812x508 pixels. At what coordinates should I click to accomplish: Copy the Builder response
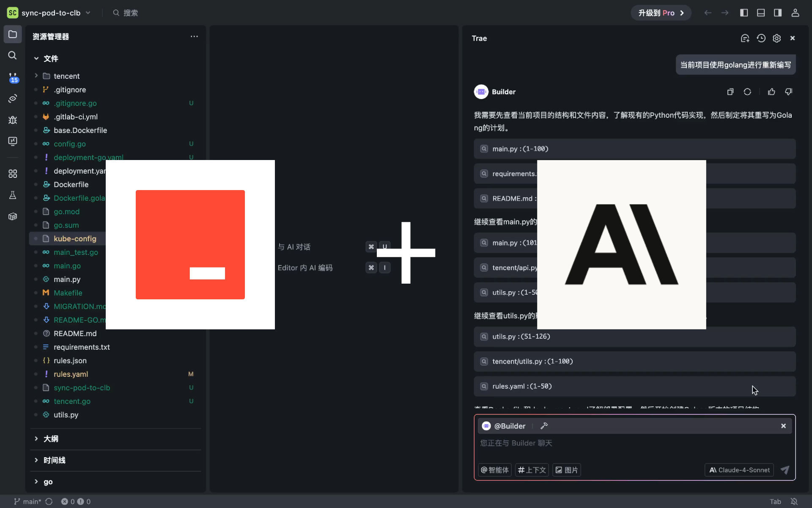click(x=730, y=92)
